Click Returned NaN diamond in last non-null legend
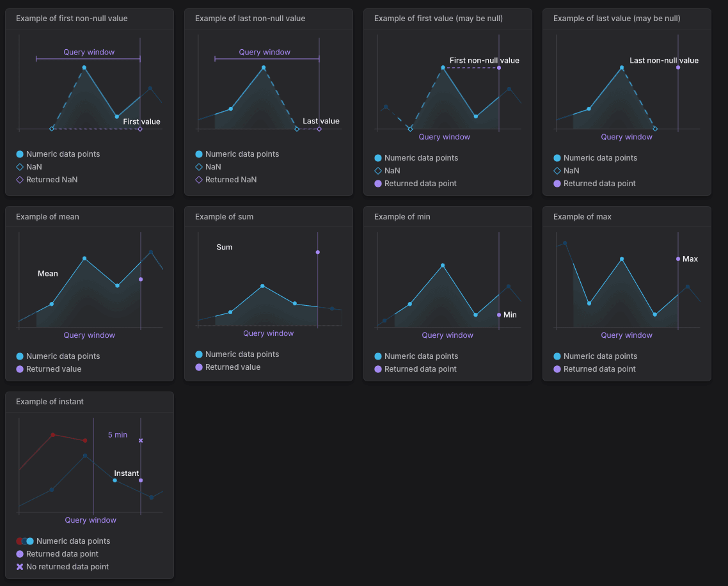728x586 pixels. tap(199, 180)
